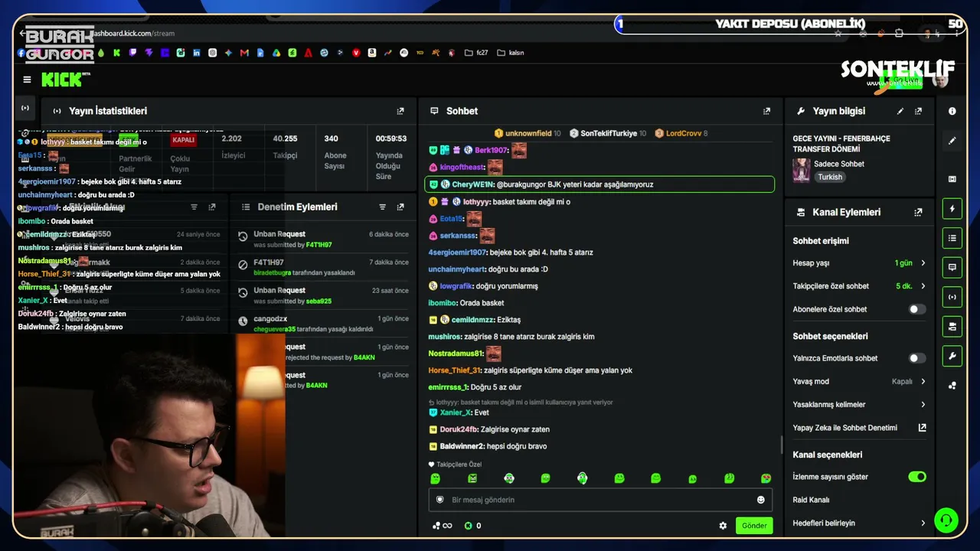Viewport: 980px width, 551px height.
Task: Click the lightning bolt sidebar icon
Action: point(952,209)
